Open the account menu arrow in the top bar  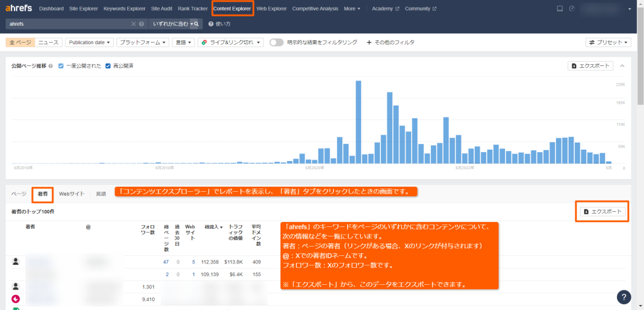630,9
